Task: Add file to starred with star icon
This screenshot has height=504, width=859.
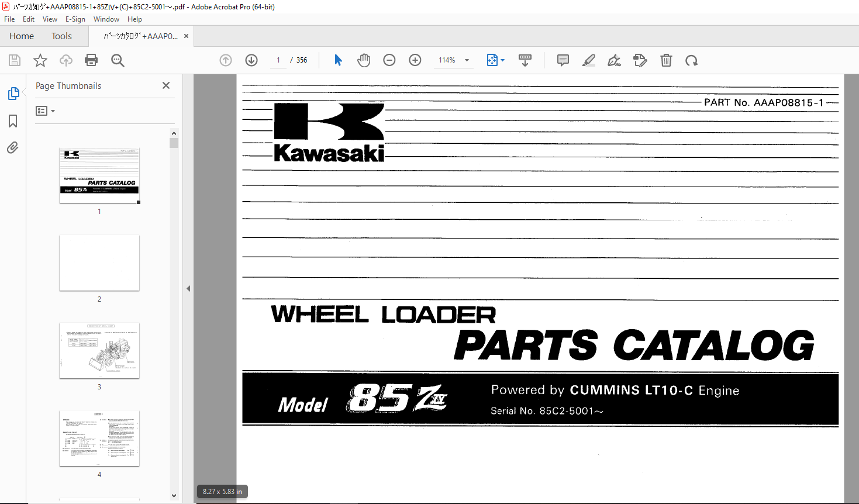Action: point(40,60)
